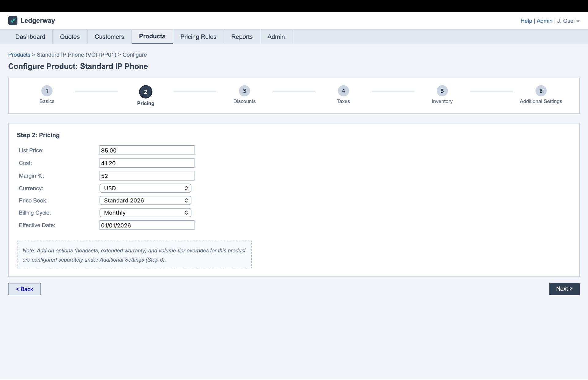The height and width of the screenshot is (380, 588).
Task: Open the Currency dropdown
Action: [x=145, y=188]
